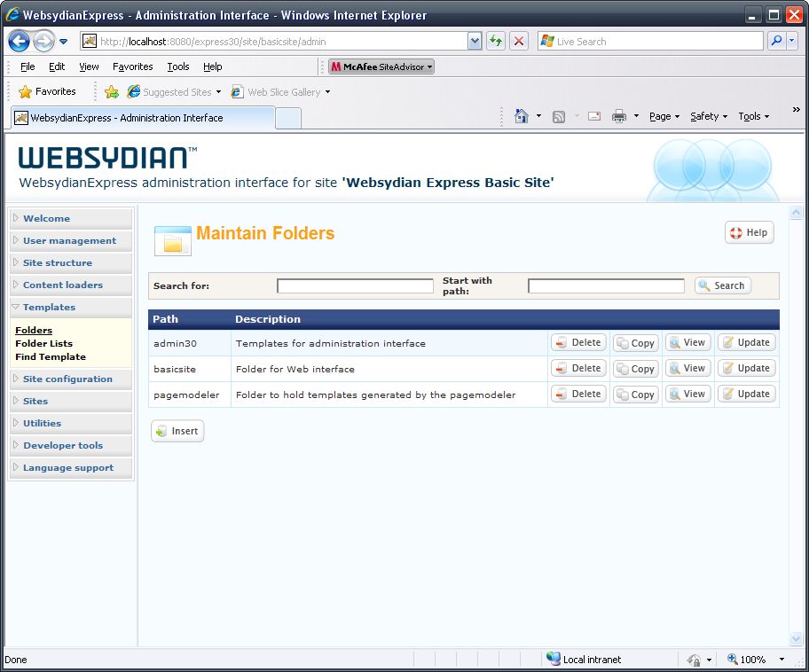View the admin30 folder
809x672 pixels.
688,342
